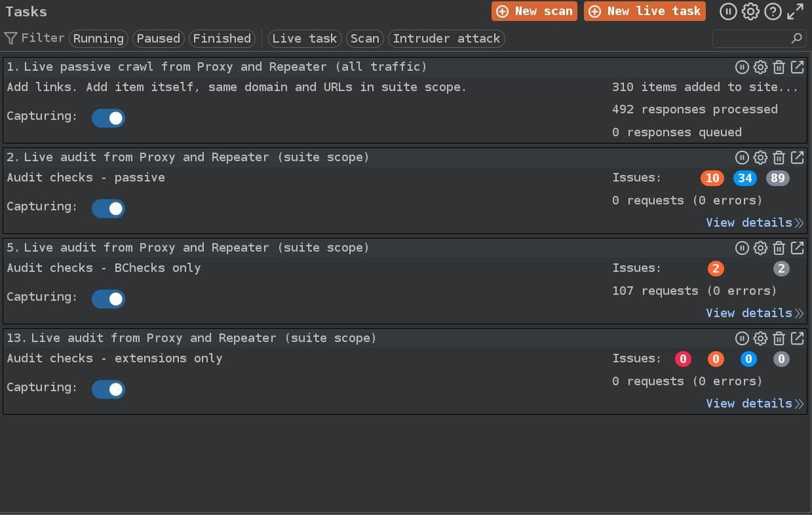Screen dimensions: 812x515
Task: Click the orange 2 issues badge in task 5
Action: click(x=716, y=269)
